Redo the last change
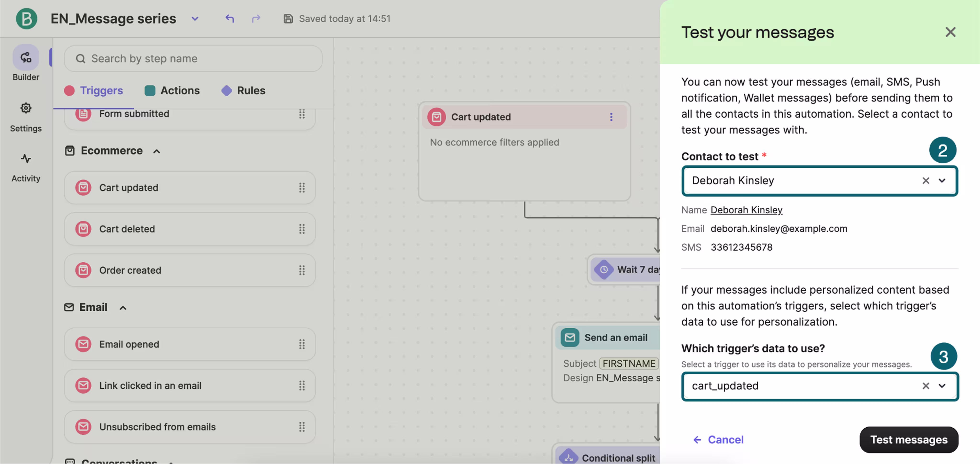The width and height of the screenshot is (980, 464). (x=256, y=18)
